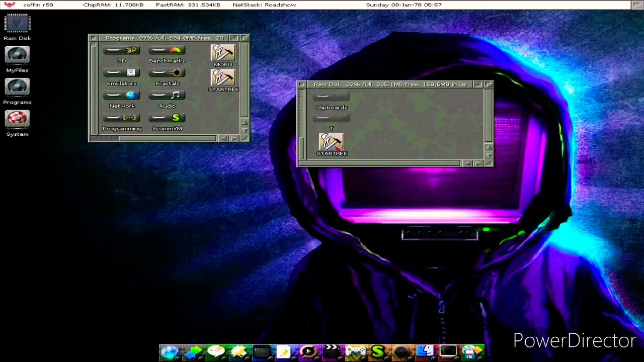Launch the game controller dock icon

coord(355,352)
